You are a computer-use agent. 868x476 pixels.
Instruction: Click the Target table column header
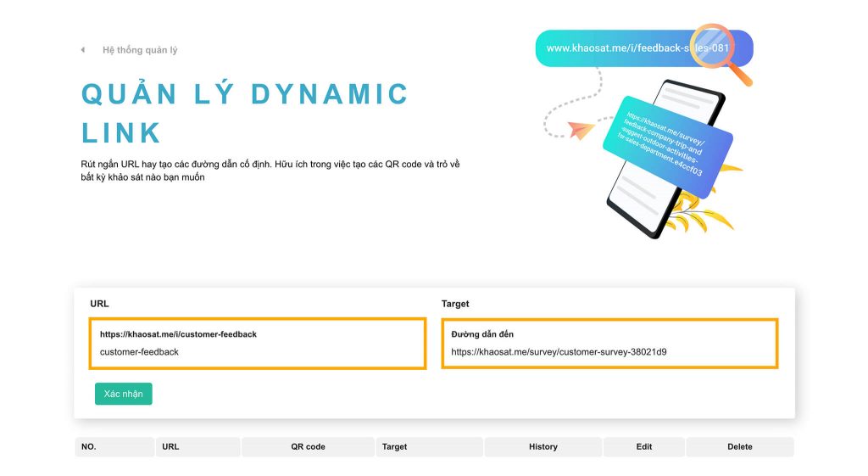tap(430, 446)
